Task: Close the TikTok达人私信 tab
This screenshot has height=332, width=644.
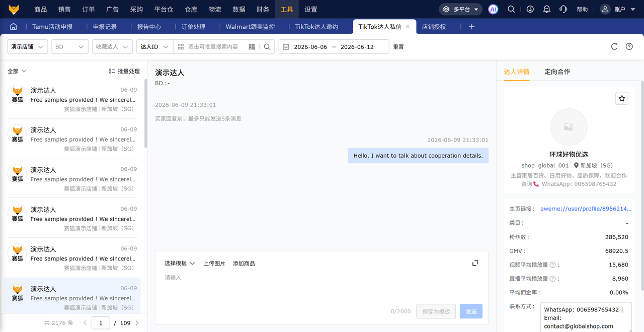Action: (408, 27)
